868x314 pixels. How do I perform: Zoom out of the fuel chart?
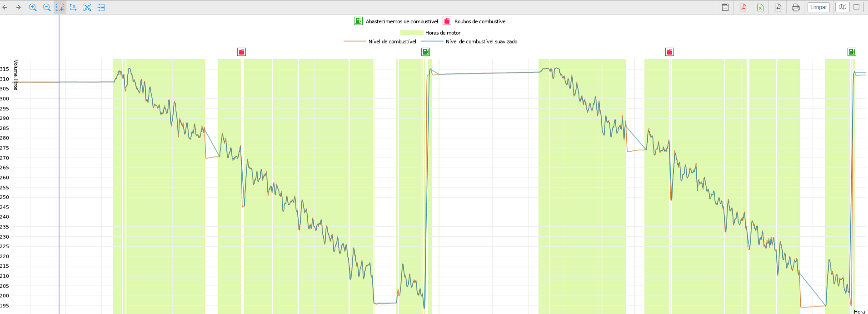[x=46, y=7]
